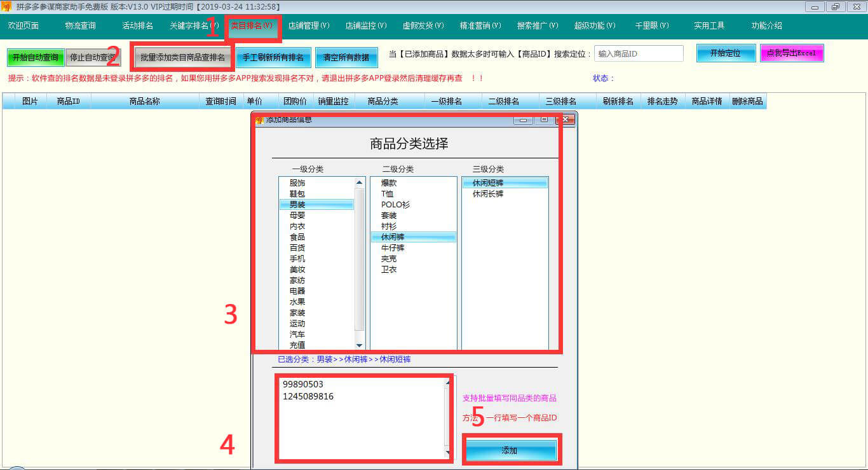This screenshot has width=868, height=470.
Task: Select 男装 in 一级分类 list
Action: pyautogui.click(x=316, y=205)
